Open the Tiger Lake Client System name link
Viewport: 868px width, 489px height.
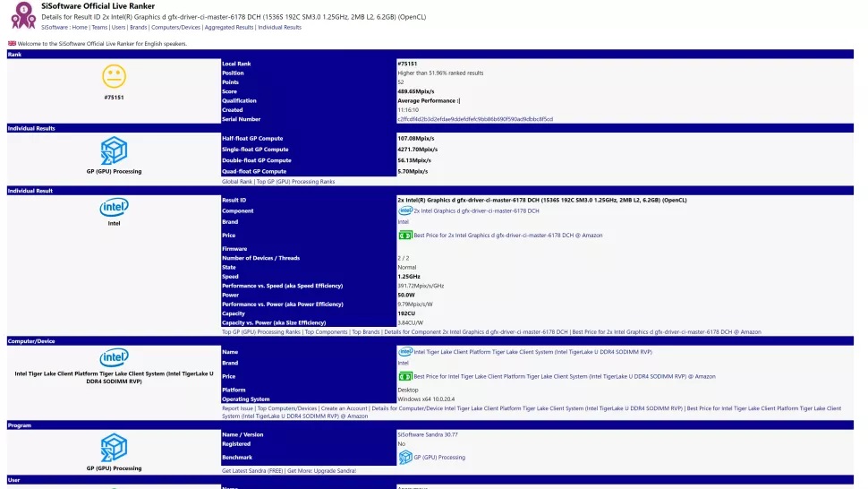(x=532, y=352)
